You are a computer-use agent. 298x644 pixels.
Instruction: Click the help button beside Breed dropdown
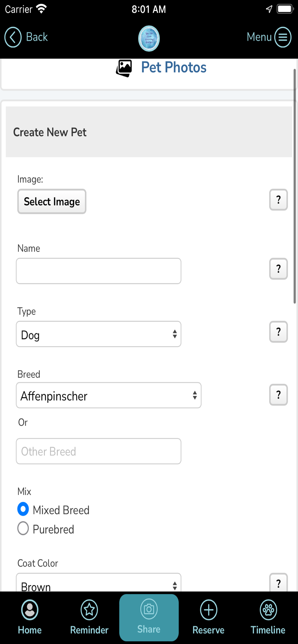click(x=278, y=395)
